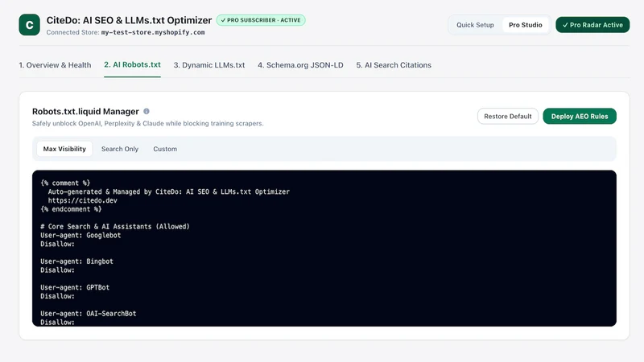This screenshot has height=362, width=644.
Task: Select the 2. AI Robots.txt tab
Action: pos(132,65)
